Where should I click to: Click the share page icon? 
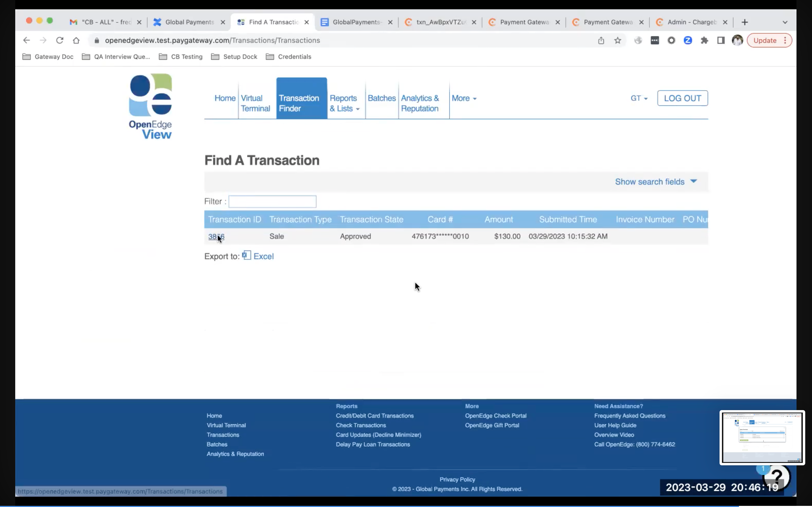click(x=601, y=40)
